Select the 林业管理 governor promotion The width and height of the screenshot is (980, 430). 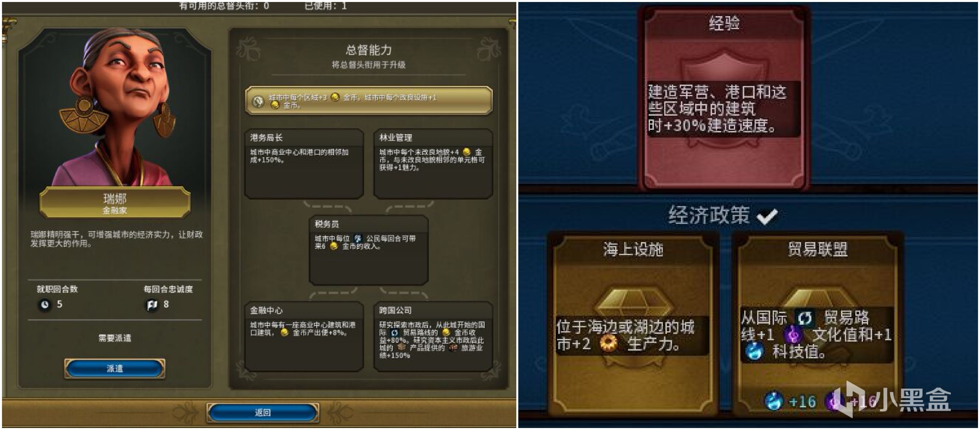click(x=433, y=164)
